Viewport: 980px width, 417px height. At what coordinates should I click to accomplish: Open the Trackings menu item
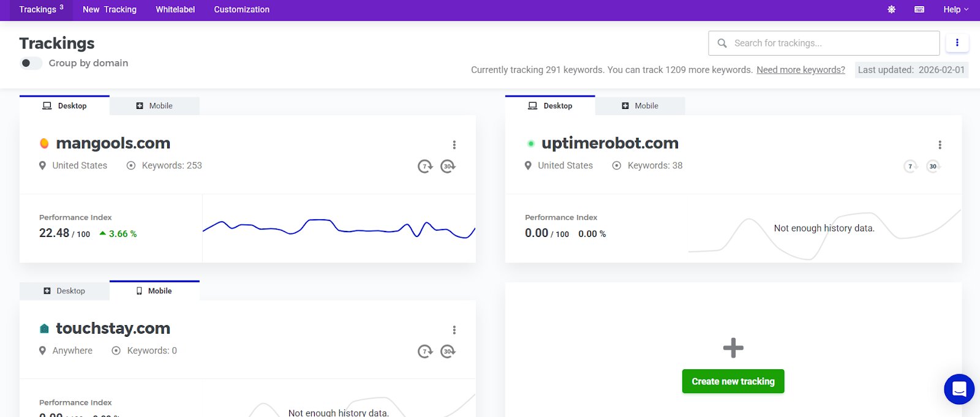click(41, 9)
